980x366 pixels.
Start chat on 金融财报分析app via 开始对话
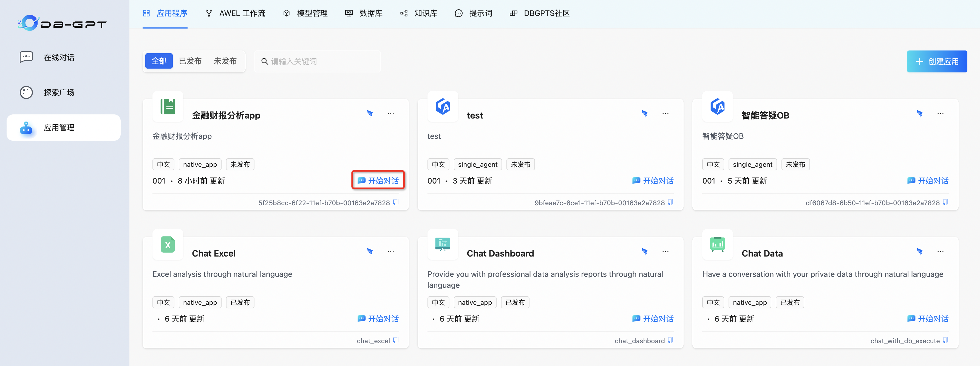pyautogui.click(x=378, y=181)
